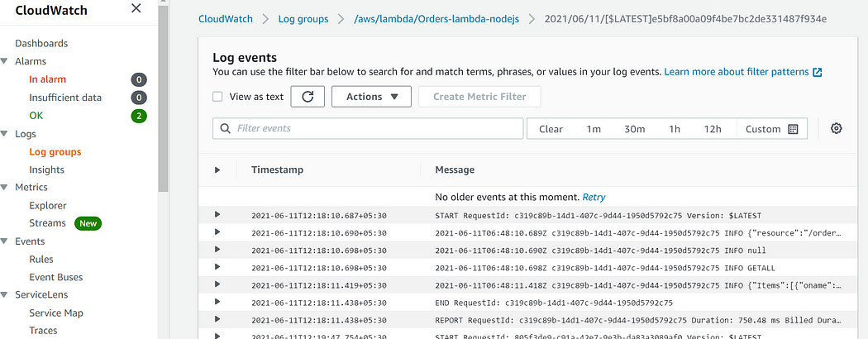Open Dashboards in the sidebar
The height and width of the screenshot is (339, 868).
coord(41,43)
